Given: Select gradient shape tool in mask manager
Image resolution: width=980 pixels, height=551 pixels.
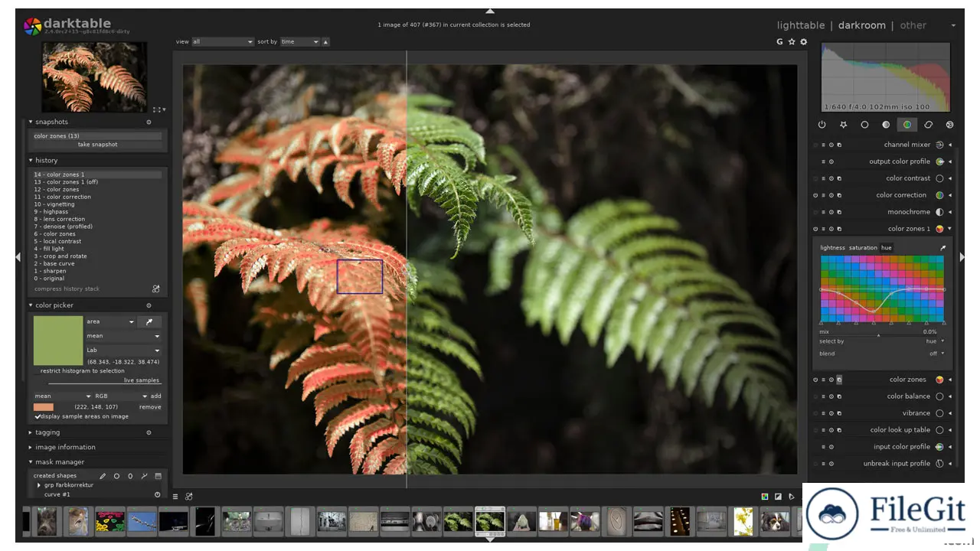Looking at the screenshot, I should (158, 476).
